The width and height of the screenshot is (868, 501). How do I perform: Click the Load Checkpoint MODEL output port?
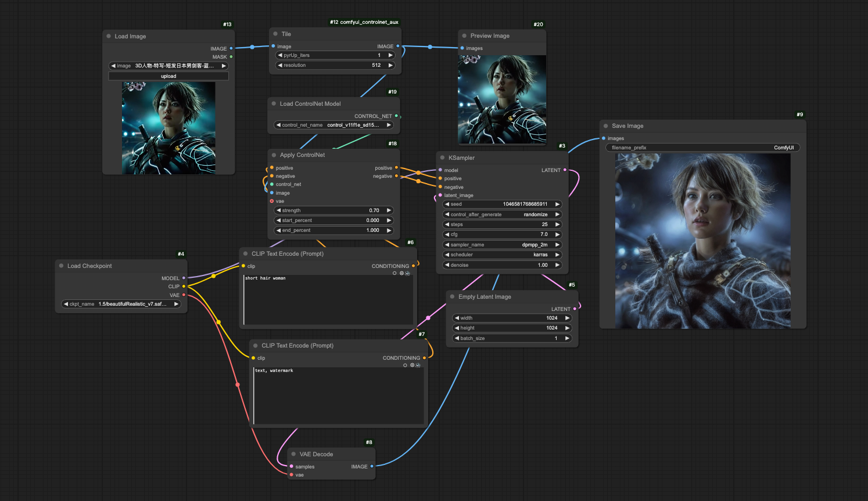click(x=184, y=278)
